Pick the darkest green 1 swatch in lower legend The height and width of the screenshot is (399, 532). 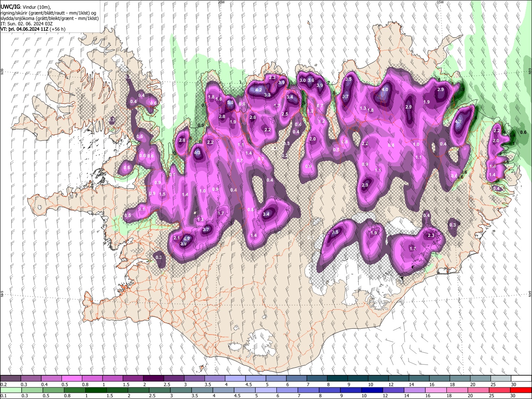(x=95, y=390)
